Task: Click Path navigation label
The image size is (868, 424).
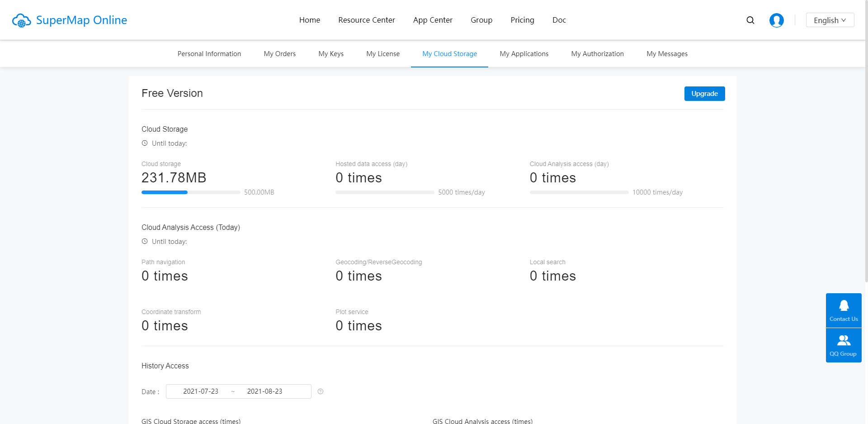Action: [163, 262]
